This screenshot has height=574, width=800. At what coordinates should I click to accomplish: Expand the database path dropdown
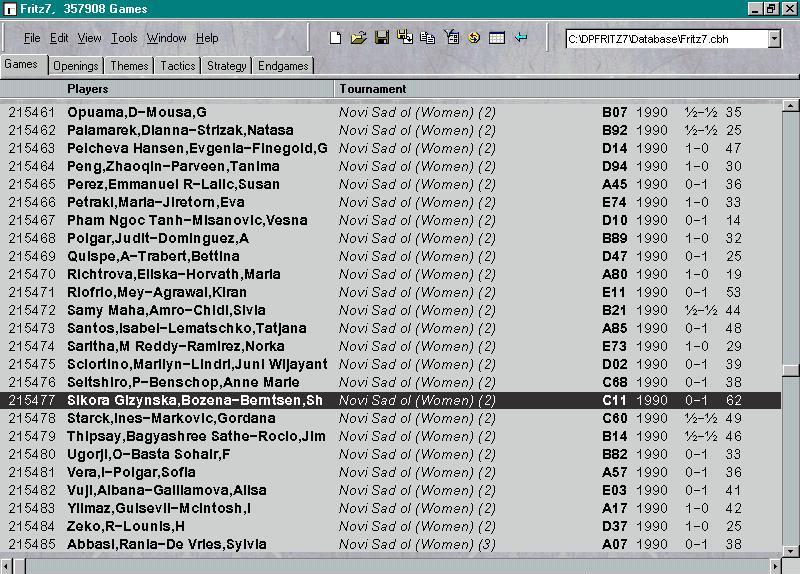[774, 39]
